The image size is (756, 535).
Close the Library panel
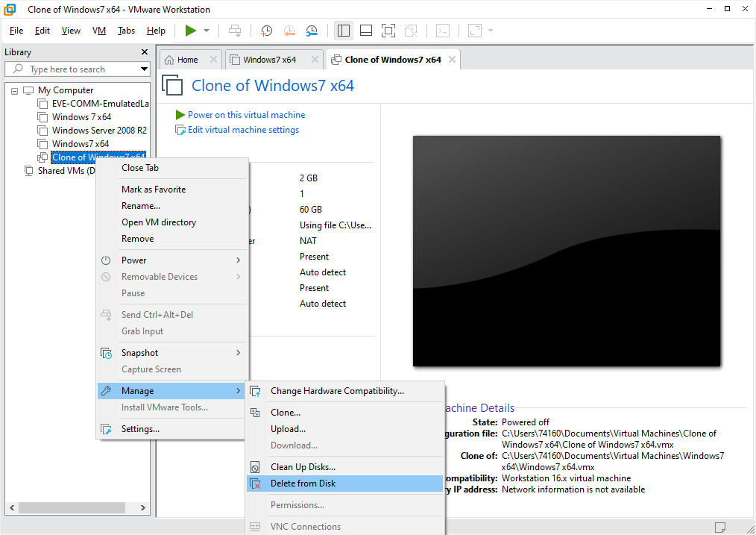click(x=144, y=51)
